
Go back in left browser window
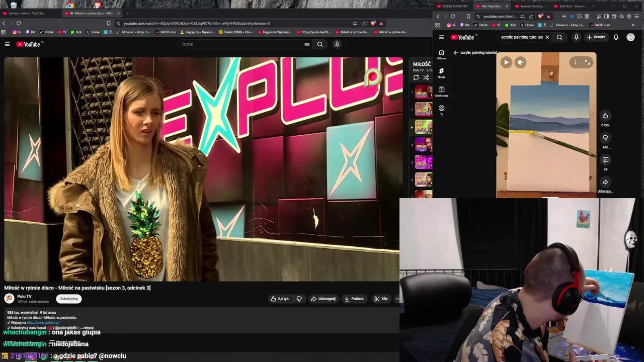pos(4,23)
